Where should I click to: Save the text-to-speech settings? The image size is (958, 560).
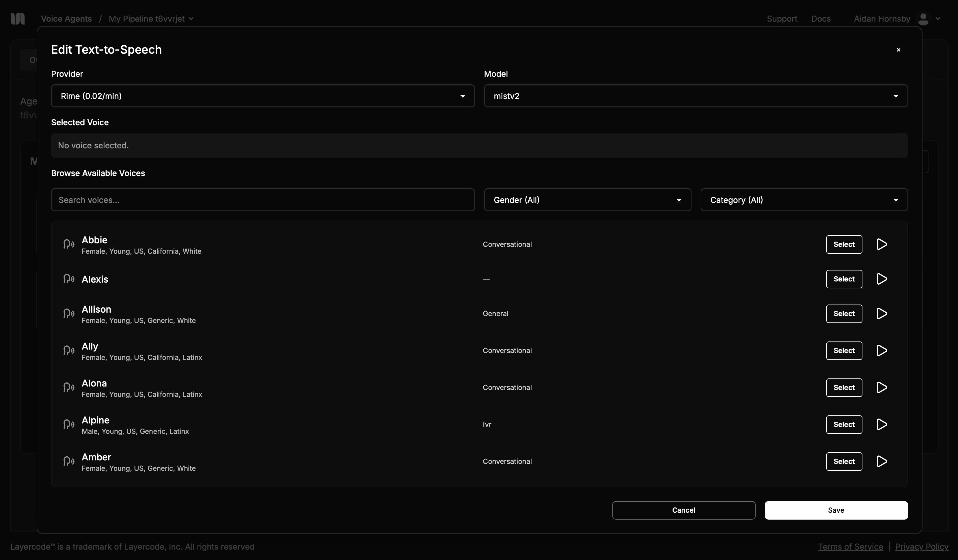[x=836, y=510]
